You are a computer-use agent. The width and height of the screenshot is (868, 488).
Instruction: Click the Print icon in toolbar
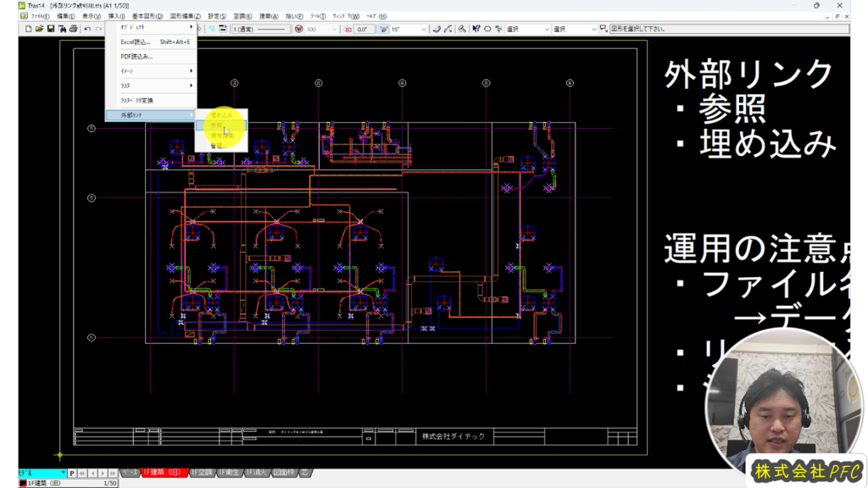tap(74, 29)
